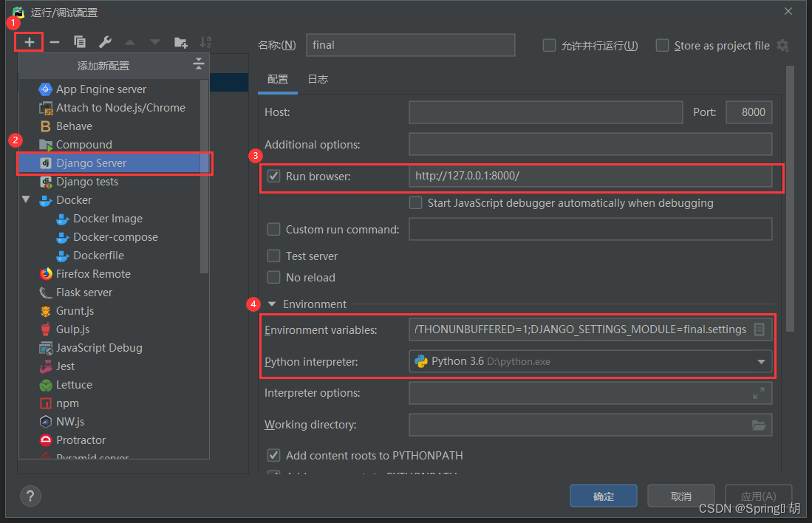The image size is (812, 523).
Task: Click the Host input field
Action: tap(546, 112)
